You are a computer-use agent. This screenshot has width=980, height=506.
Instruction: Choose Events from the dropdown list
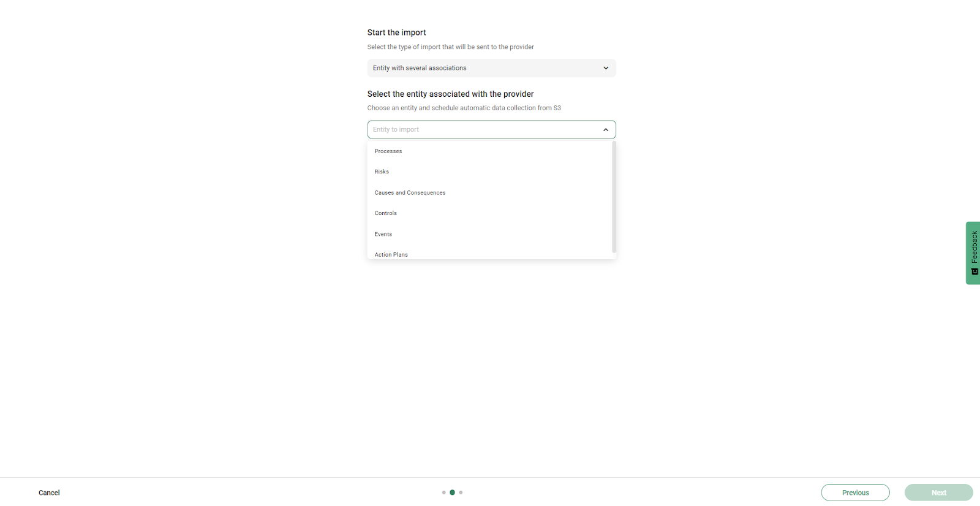(x=383, y=234)
